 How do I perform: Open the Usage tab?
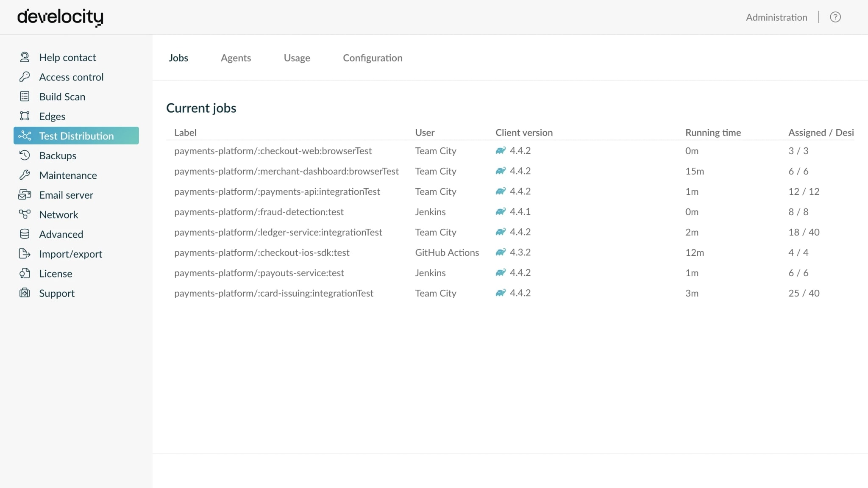[x=297, y=58]
